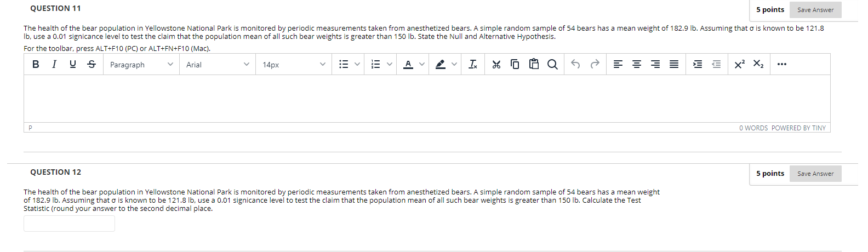This screenshot has height=252, width=868.
Task: Cut the selected text
Action: point(496,64)
